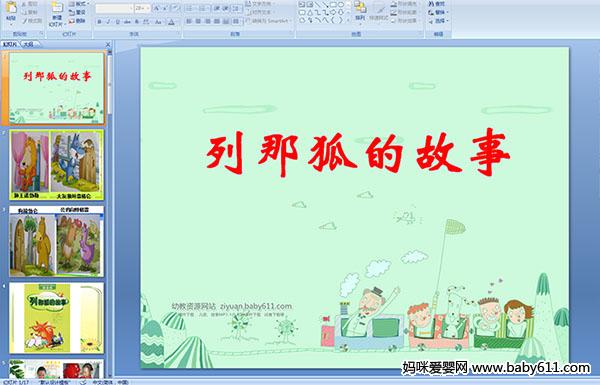
Task: Toggle Bold formatting in font group
Action: click(99, 22)
